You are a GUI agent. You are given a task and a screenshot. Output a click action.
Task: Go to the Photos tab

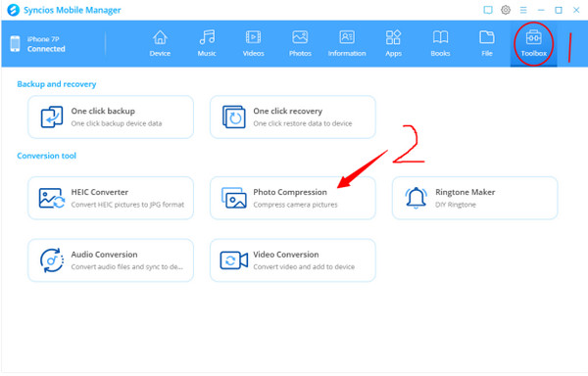[300, 43]
